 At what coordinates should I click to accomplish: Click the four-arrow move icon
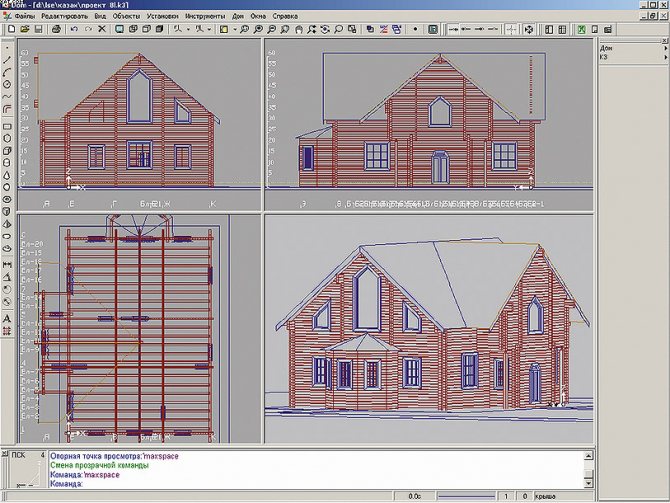[529, 29]
